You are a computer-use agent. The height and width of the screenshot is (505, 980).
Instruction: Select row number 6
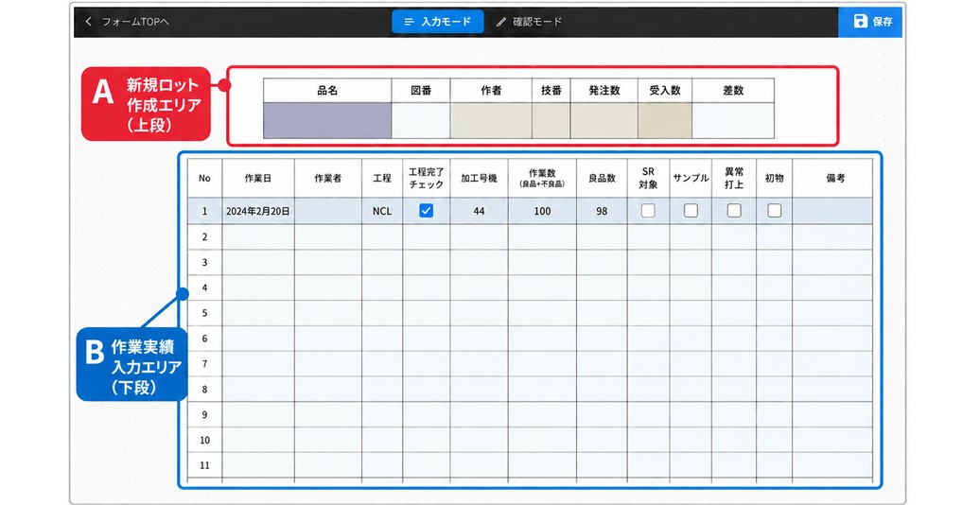pyautogui.click(x=204, y=339)
